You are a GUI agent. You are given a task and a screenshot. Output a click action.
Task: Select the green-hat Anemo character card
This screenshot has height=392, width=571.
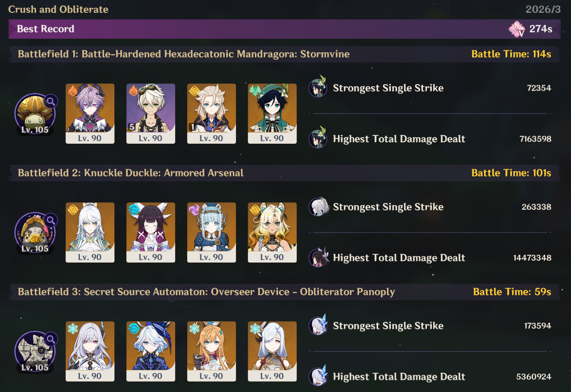pyautogui.click(x=272, y=113)
